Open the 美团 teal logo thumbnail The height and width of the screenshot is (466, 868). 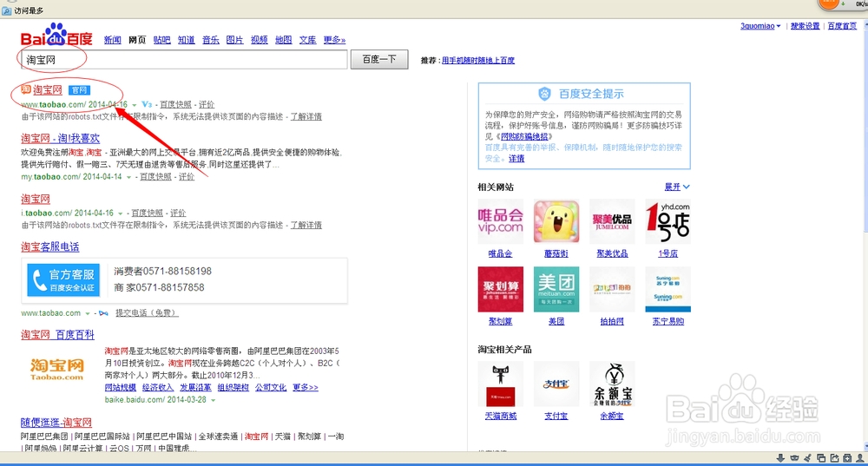[556, 290]
